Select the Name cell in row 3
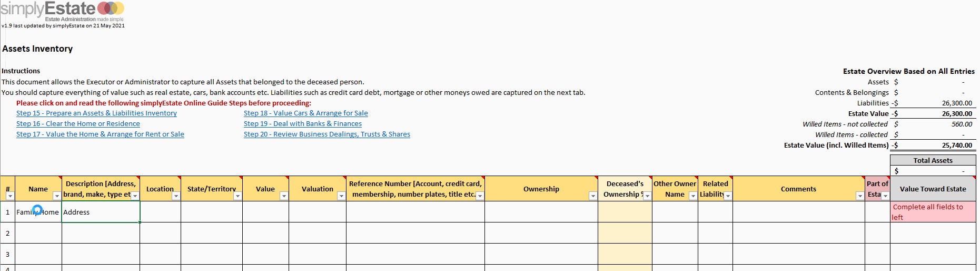980x271 pixels. 38,254
